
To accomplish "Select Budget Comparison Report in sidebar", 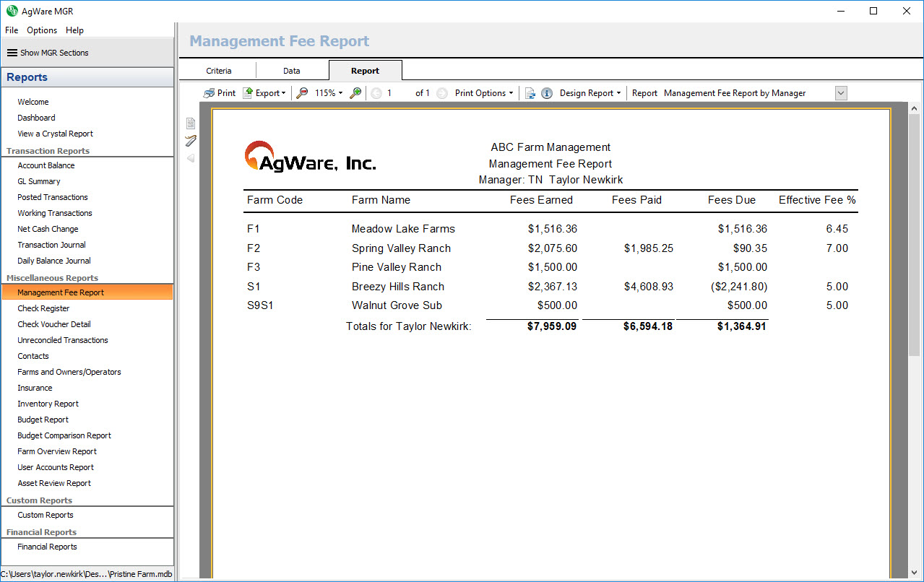I will click(x=64, y=435).
